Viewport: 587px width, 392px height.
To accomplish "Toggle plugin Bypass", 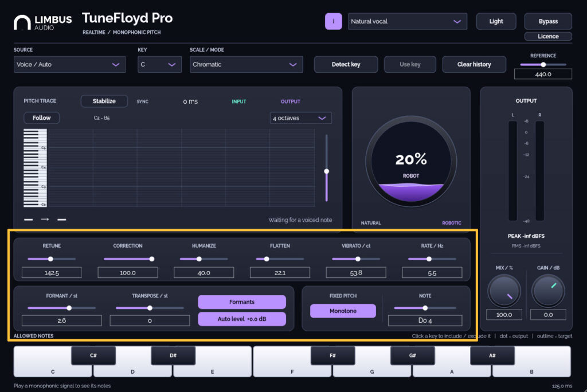I will pos(548,21).
